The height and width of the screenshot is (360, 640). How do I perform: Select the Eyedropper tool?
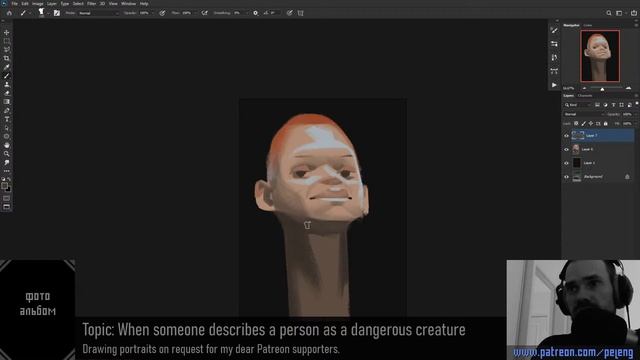click(7, 67)
